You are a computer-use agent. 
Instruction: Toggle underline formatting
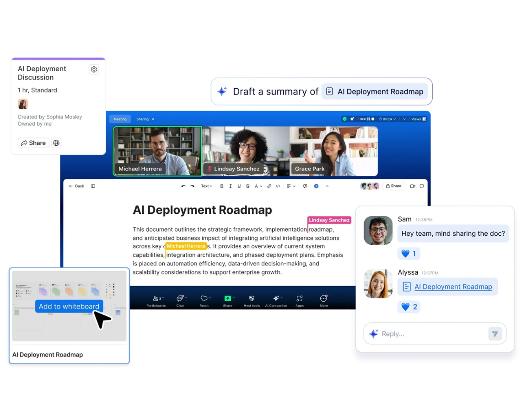[239, 186]
